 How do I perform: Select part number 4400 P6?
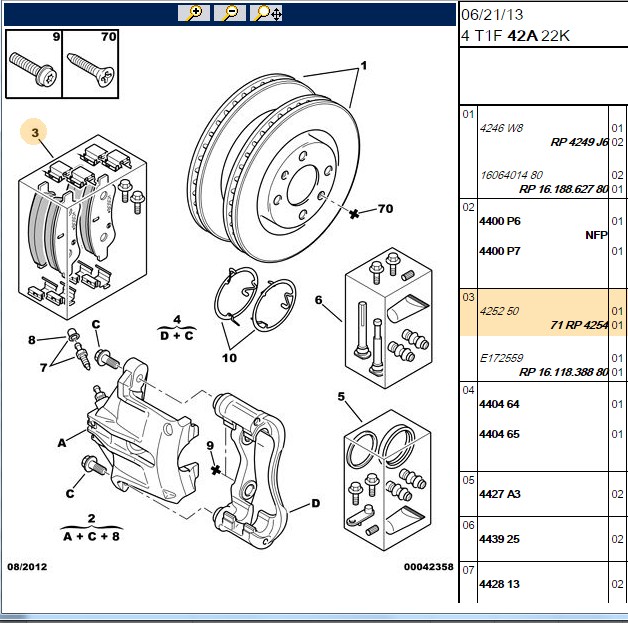pyautogui.click(x=500, y=221)
